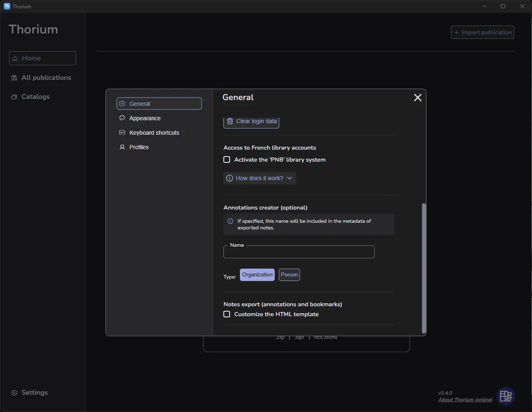The image size is (532, 412).
Task: Click the Import publication button
Action: (482, 32)
